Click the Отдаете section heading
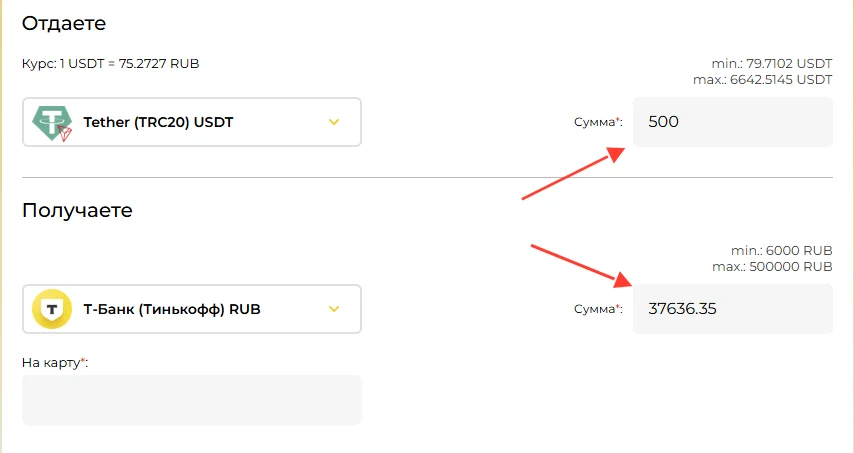The height and width of the screenshot is (453, 854). tap(64, 23)
